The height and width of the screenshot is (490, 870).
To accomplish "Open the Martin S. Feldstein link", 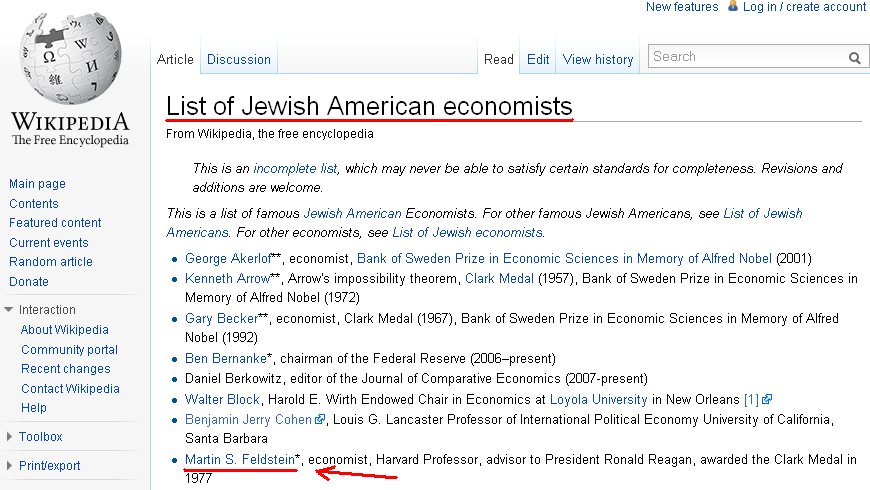I will [240, 459].
